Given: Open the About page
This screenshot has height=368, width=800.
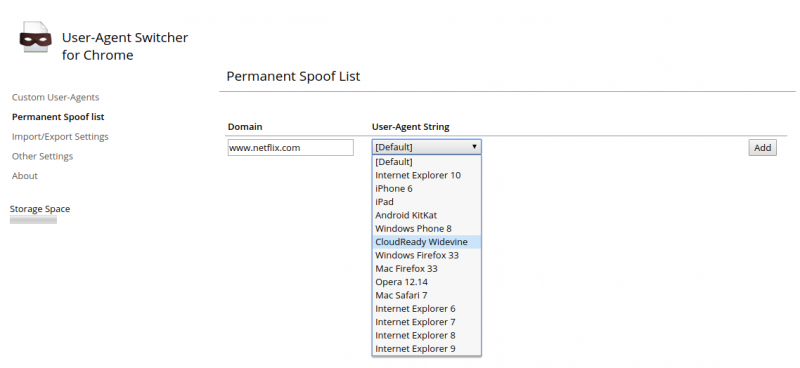Looking at the screenshot, I should pos(25,176).
